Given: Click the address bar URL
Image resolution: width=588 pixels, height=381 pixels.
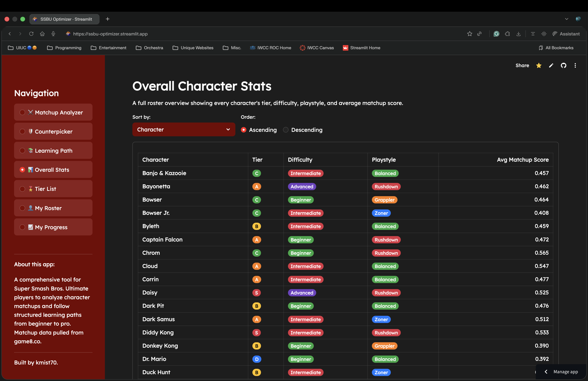Looking at the screenshot, I should (110, 34).
